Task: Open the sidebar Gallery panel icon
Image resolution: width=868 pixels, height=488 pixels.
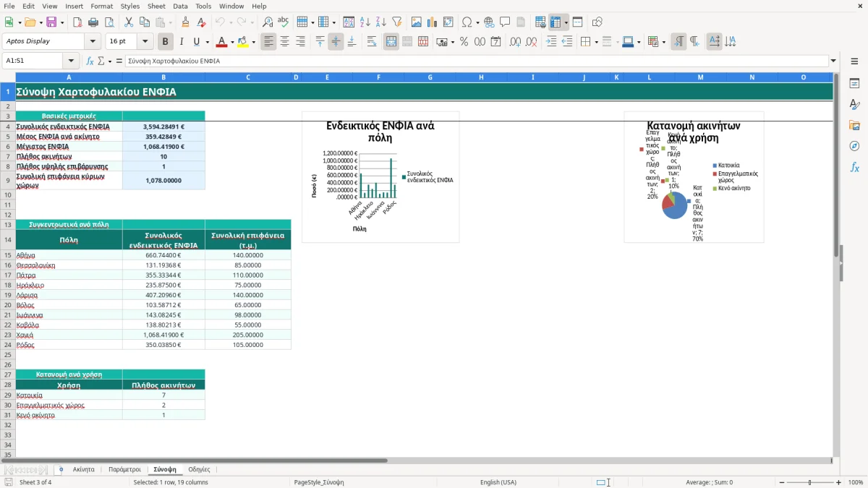Action: [854, 125]
